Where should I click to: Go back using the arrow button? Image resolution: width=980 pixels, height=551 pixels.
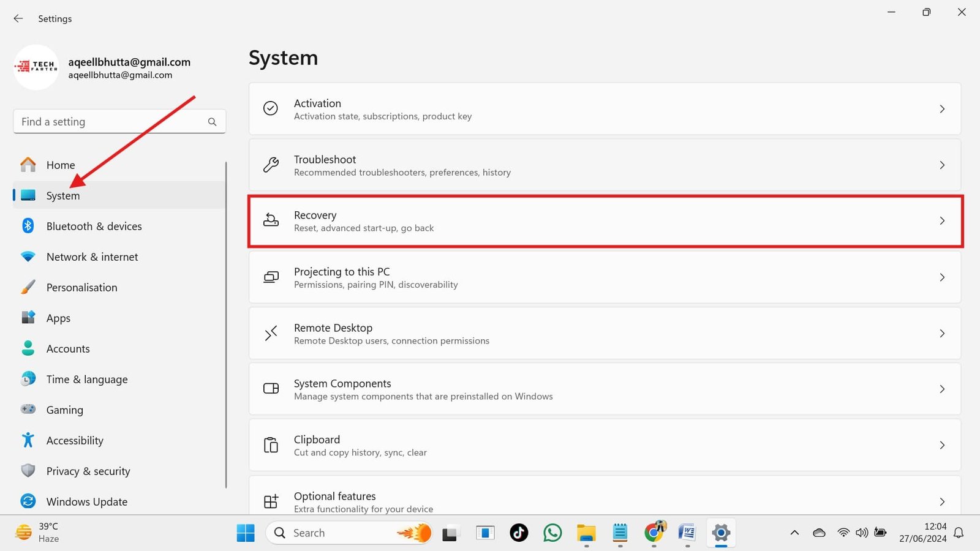pyautogui.click(x=18, y=18)
